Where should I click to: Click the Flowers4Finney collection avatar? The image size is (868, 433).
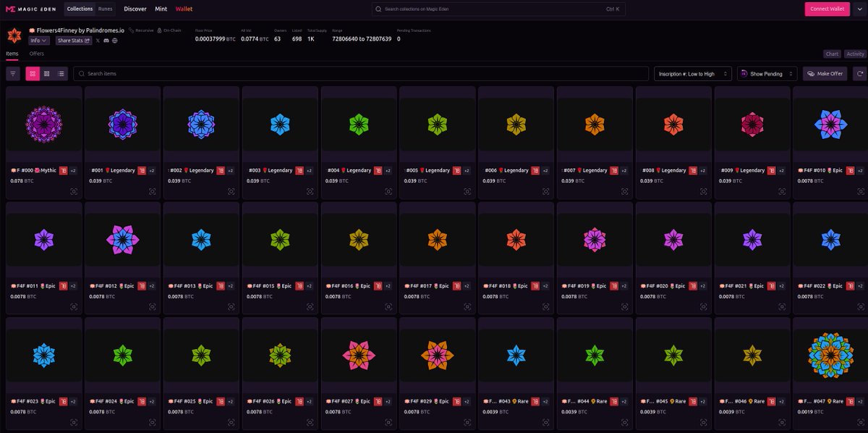click(14, 35)
